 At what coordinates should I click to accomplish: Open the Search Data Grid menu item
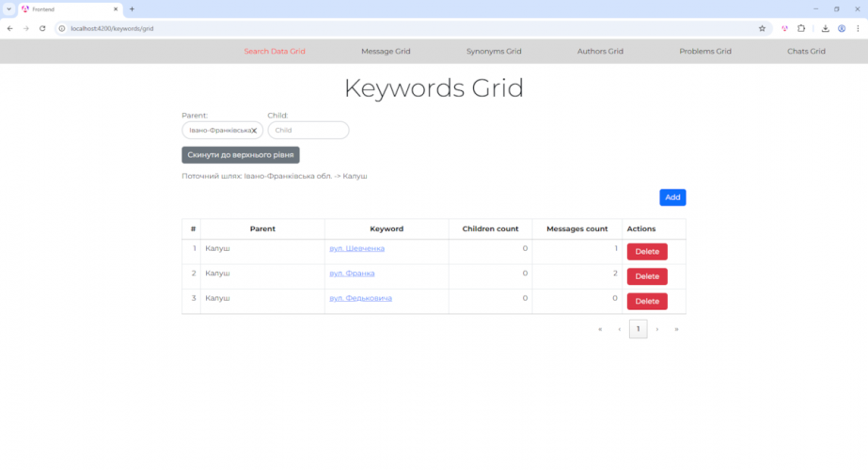275,52
